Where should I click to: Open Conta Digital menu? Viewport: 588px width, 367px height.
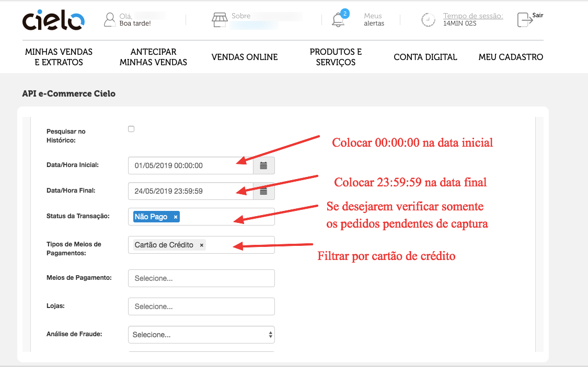pyautogui.click(x=425, y=57)
